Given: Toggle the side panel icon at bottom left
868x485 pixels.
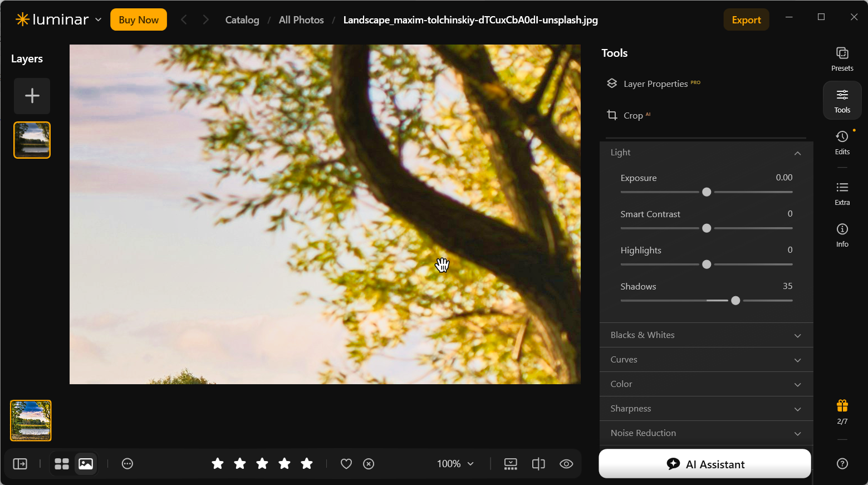Looking at the screenshot, I should coord(20,464).
